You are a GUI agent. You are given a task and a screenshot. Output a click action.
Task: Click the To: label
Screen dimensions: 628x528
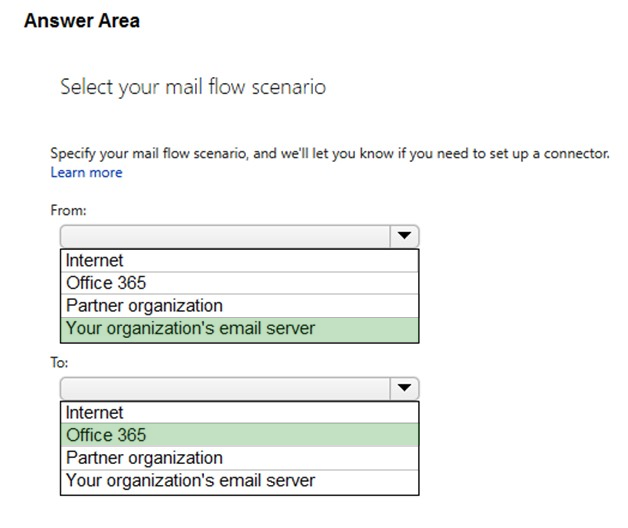(x=59, y=363)
